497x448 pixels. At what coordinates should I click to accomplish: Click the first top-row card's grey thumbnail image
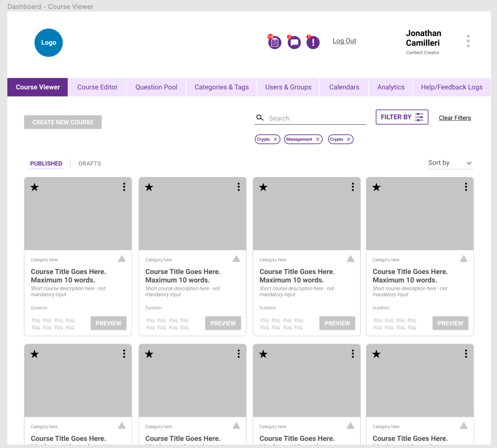click(78, 213)
